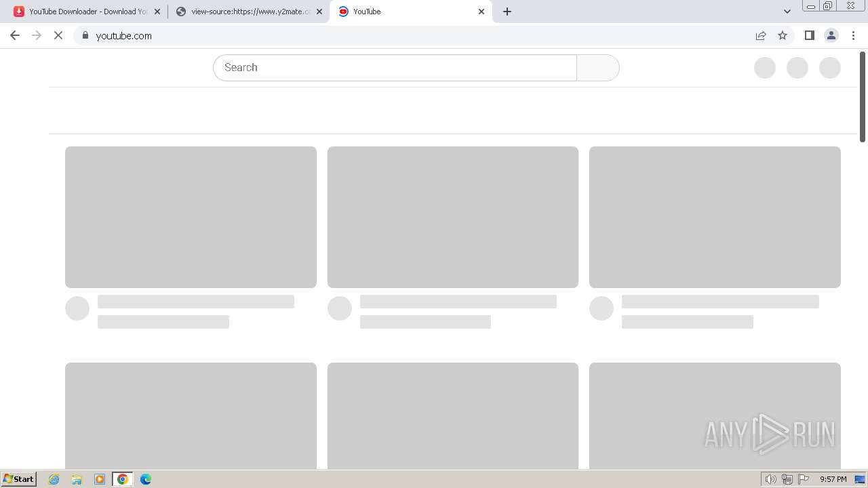868x488 pixels.
Task: View site information lock icon
Action: (x=85, y=35)
